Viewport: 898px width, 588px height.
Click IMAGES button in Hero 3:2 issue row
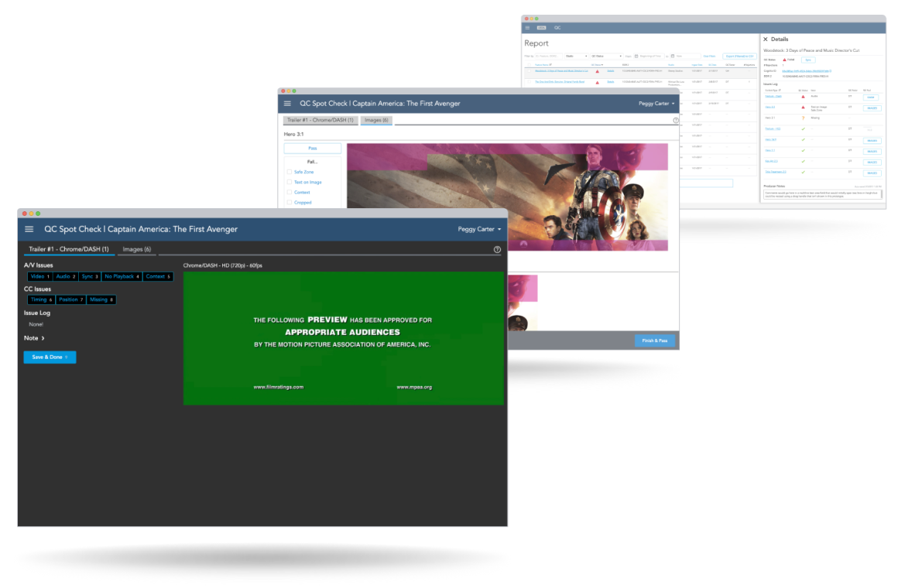click(x=872, y=108)
